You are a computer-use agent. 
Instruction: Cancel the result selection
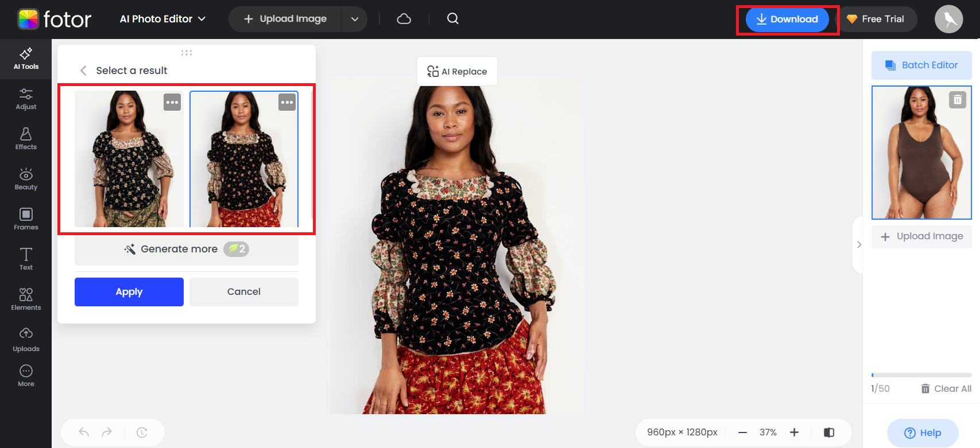click(244, 292)
